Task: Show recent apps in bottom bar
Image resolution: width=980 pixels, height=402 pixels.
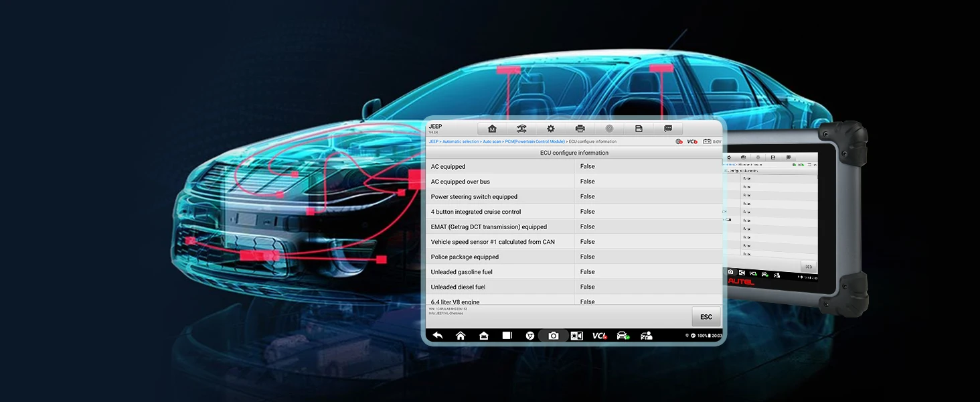Action: (507, 336)
